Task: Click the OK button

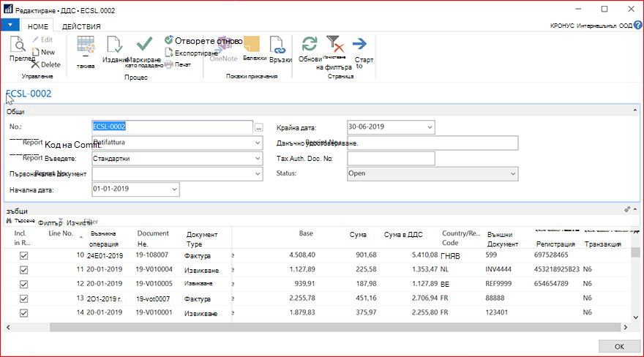Action: (619, 346)
